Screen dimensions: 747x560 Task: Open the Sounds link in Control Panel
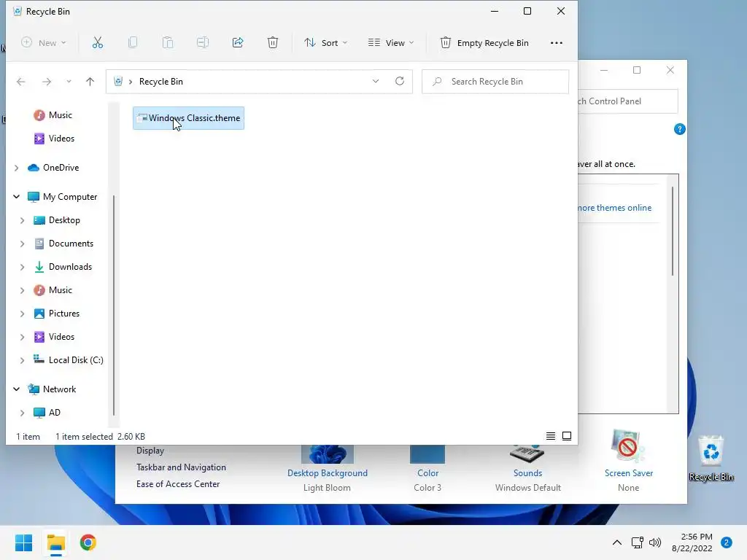[528, 472]
